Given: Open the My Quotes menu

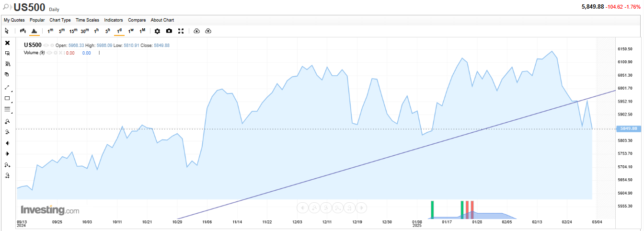Looking at the screenshot, I should (x=14, y=20).
